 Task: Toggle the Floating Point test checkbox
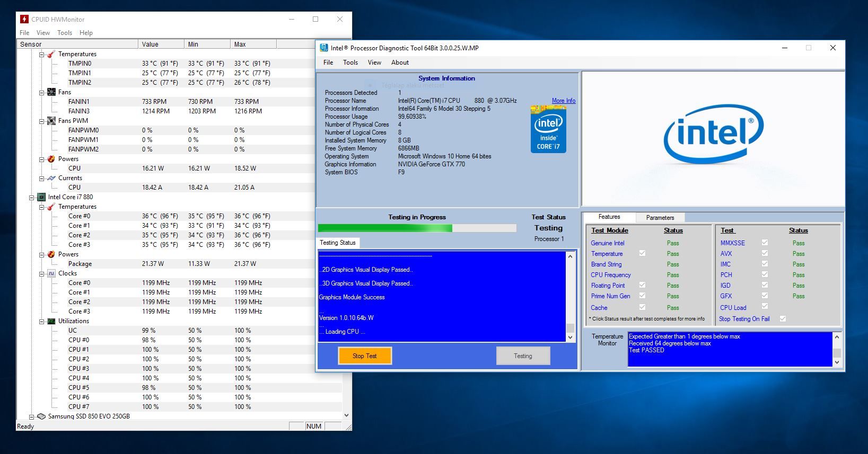click(642, 285)
